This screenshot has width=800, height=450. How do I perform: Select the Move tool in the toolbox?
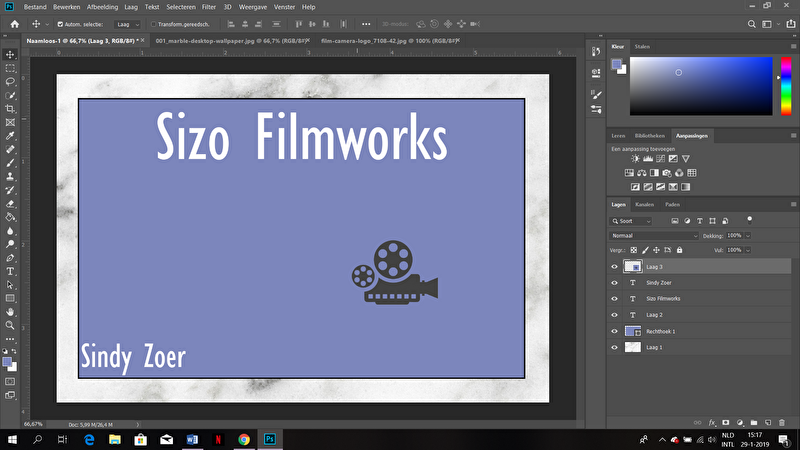click(x=11, y=54)
